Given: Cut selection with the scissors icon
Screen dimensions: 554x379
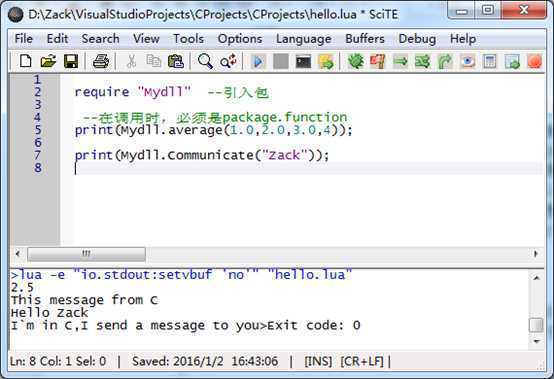Looking at the screenshot, I should pos(131,61).
